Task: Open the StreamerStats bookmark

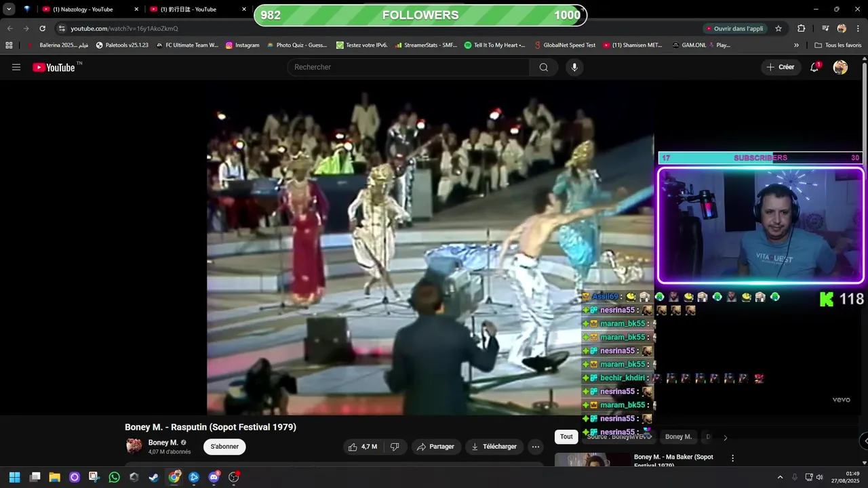Action: pos(427,45)
